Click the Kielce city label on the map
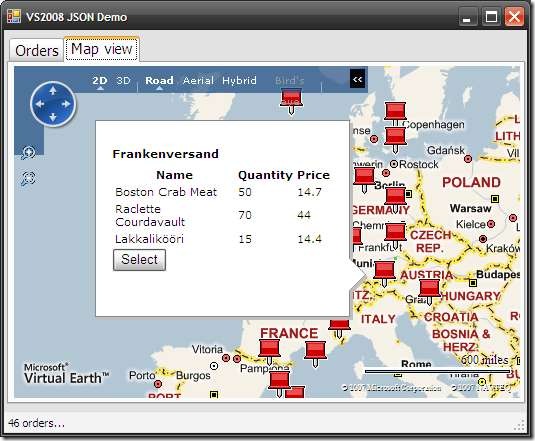Screen dimensions: 535x441 coord(471,224)
